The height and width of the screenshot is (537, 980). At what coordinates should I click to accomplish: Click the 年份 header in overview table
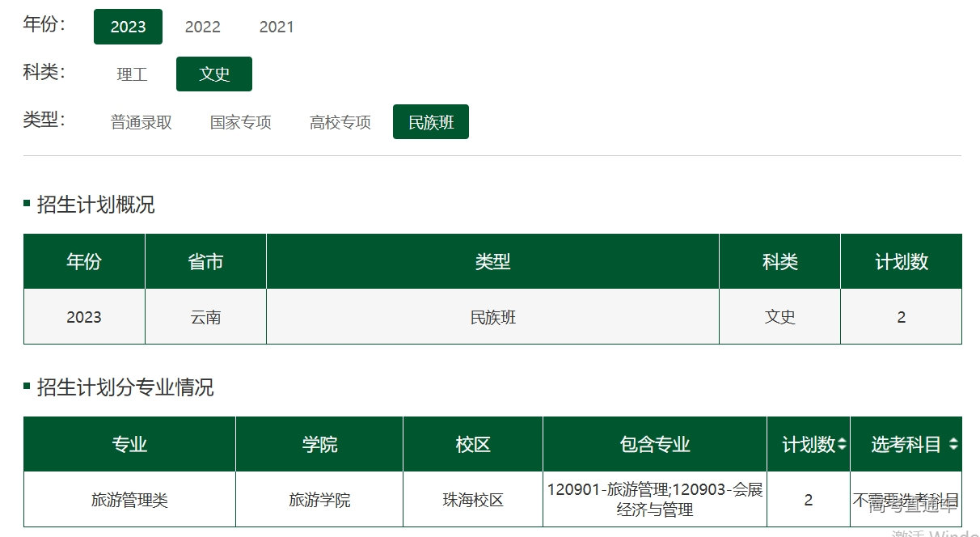84,261
